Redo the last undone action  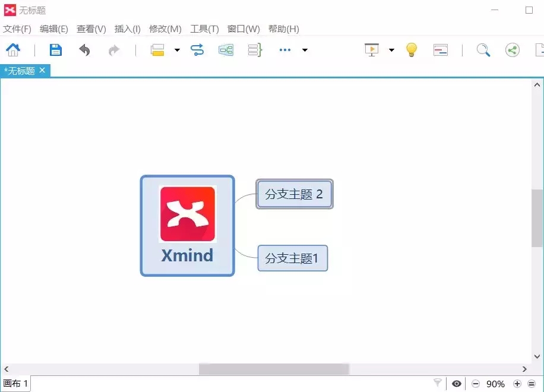[113, 50]
